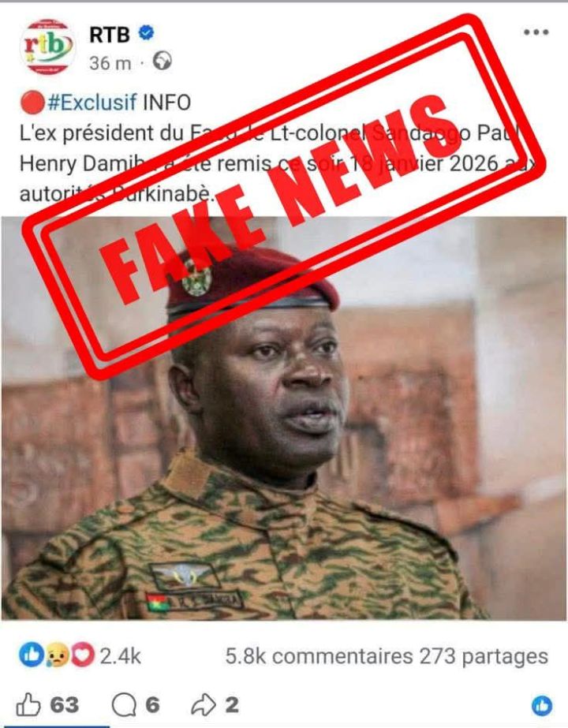Click the blue like badge at bottom right

[542, 706]
